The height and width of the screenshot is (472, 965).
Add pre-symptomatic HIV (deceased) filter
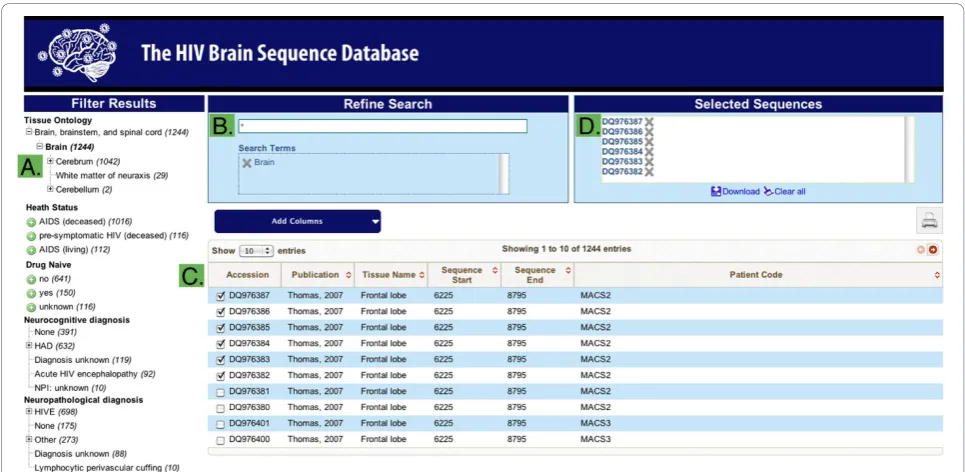[x=31, y=236]
